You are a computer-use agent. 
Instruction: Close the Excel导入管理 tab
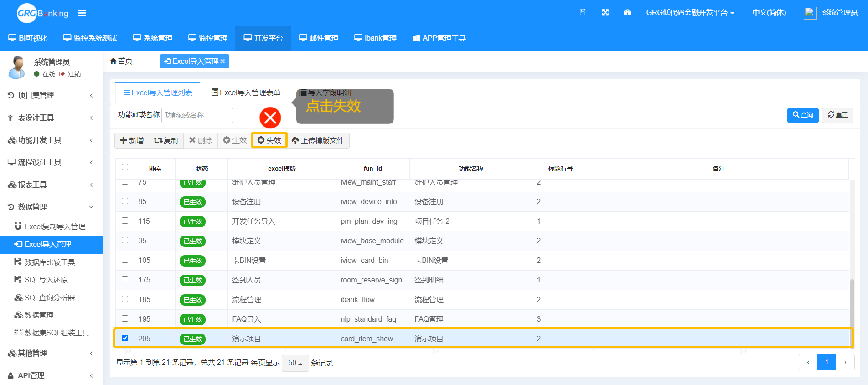click(222, 62)
